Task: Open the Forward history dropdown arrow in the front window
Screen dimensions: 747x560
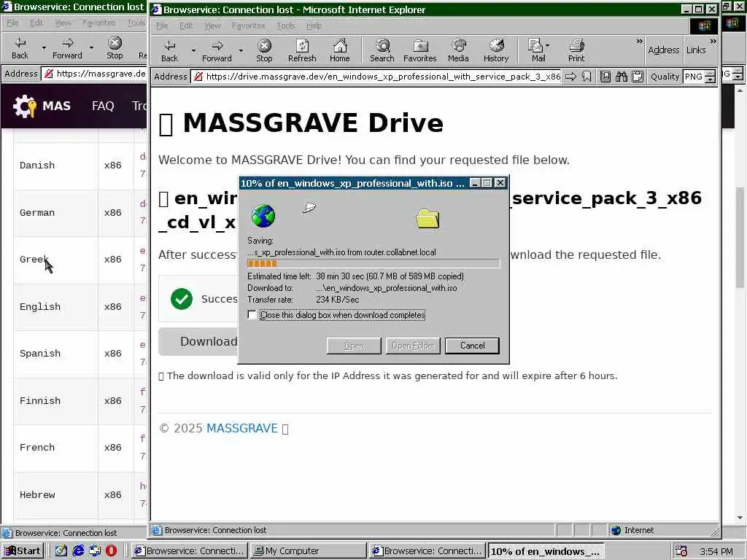Action: pos(241,50)
